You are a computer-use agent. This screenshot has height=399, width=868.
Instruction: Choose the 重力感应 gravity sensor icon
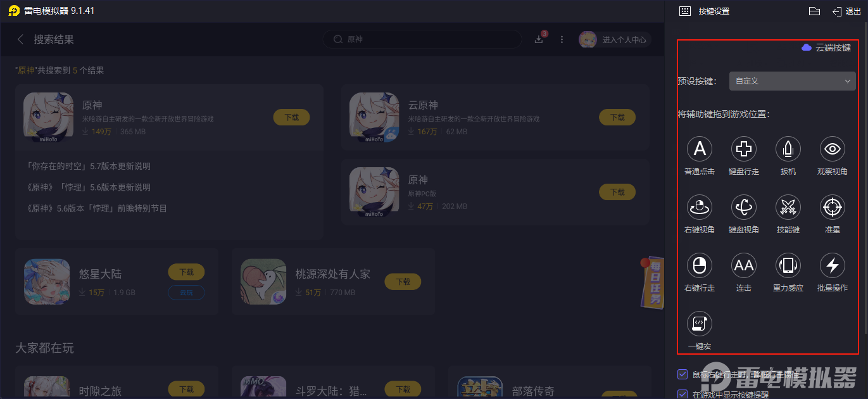click(788, 265)
